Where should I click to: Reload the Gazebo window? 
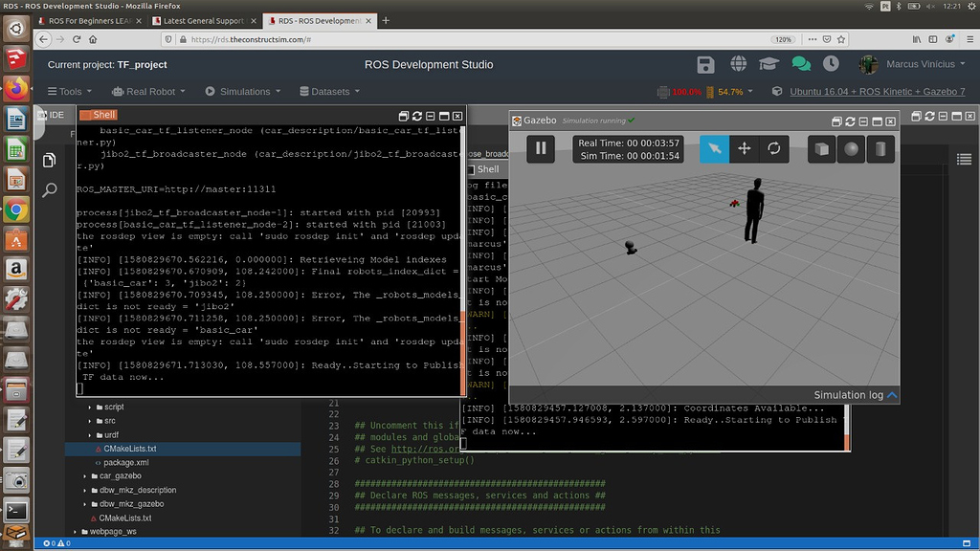(x=850, y=121)
